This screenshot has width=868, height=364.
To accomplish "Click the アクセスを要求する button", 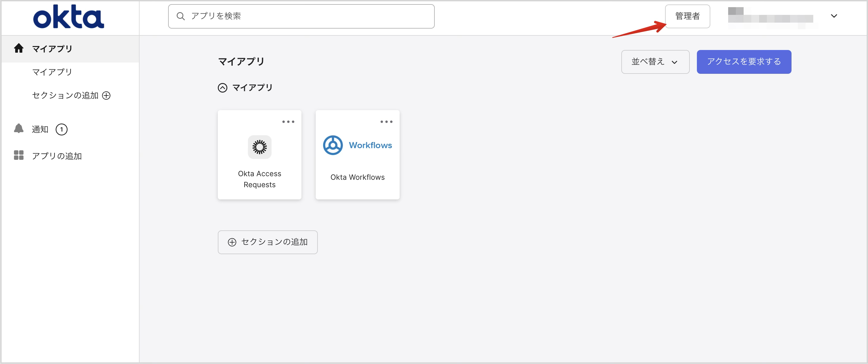I will 744,62.
